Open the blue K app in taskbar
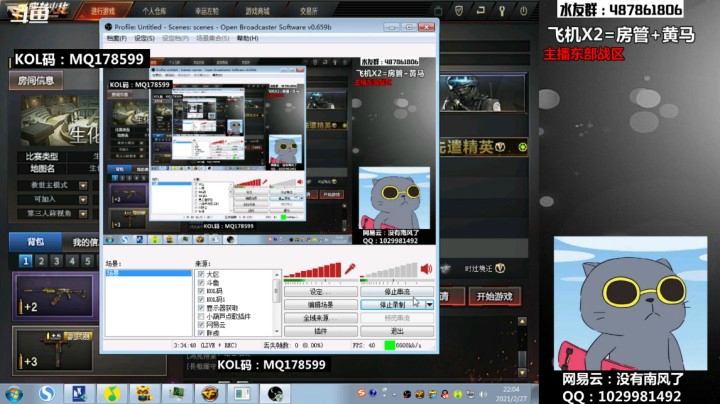720x404 pixels. 79,393
